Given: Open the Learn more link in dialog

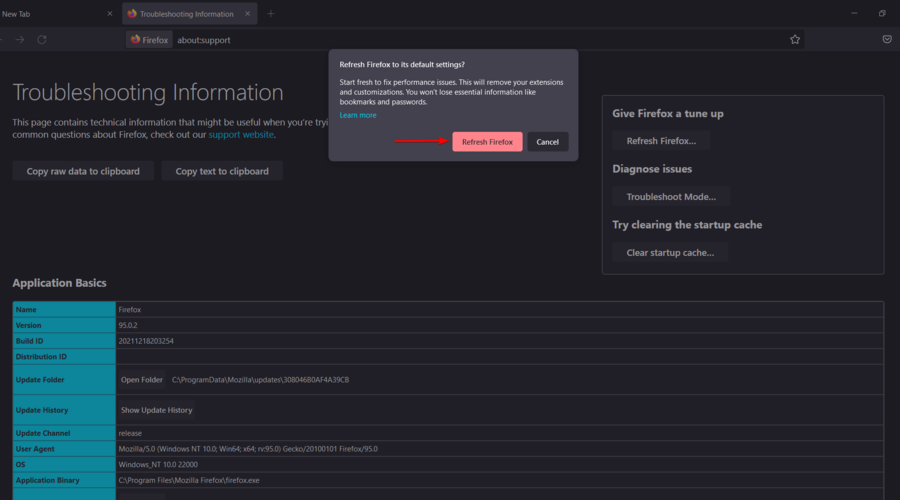Looking at the screenshot, I should pyautogui.click(x=358, y=115).
